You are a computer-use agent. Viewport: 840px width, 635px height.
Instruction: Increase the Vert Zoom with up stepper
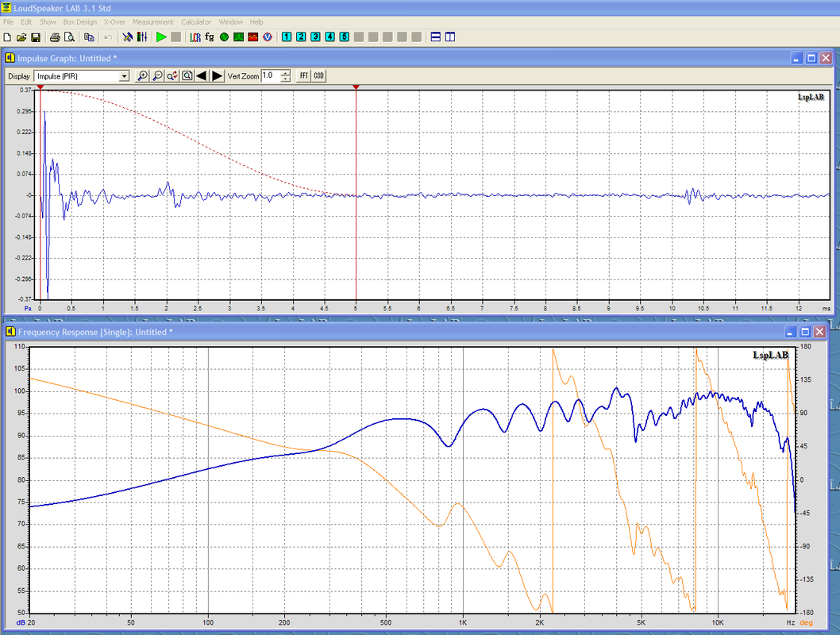286,73
